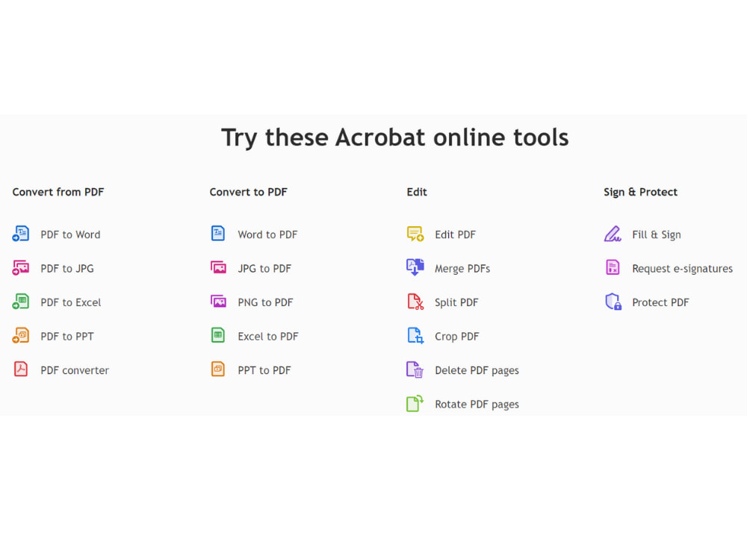Open the PDF converter link

tap(75, 370)
